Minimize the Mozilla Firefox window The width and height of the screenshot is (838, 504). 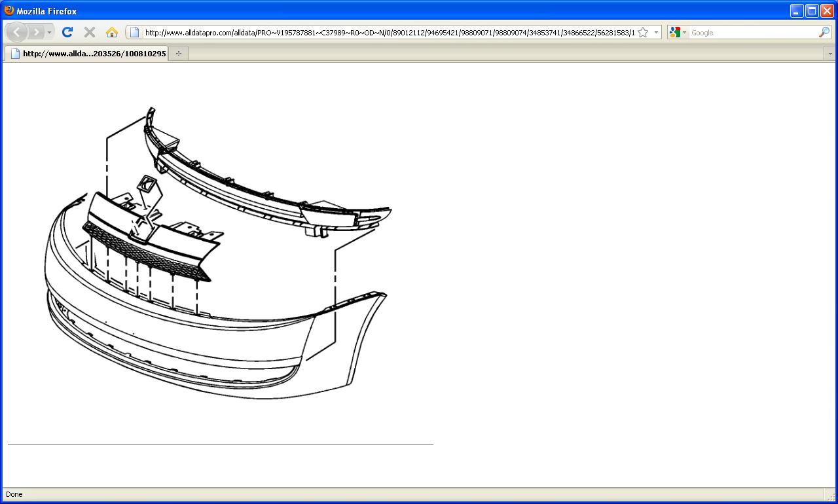(797, 10)
